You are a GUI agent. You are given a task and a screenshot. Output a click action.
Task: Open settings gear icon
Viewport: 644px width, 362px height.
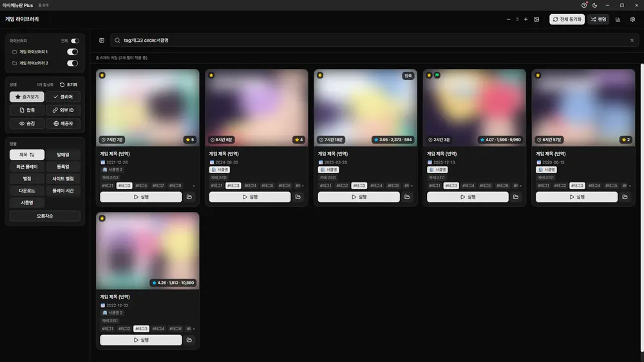coord(632,19)
